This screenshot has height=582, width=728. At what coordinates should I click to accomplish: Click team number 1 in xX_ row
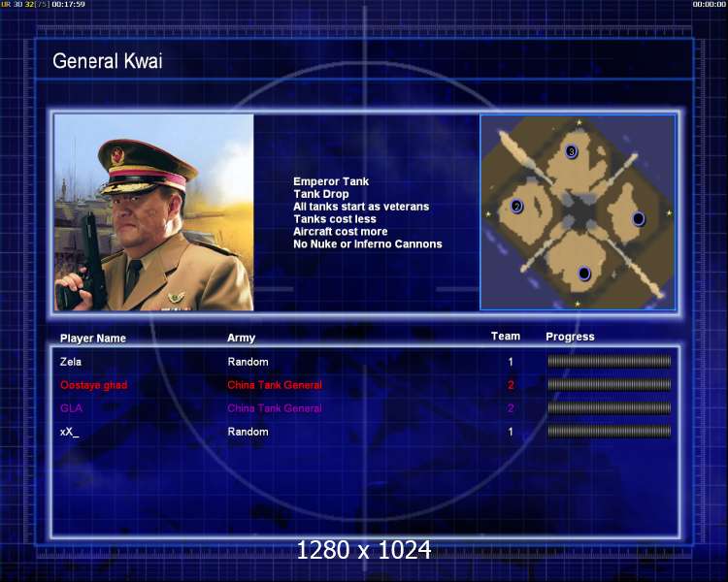(x=511, y=432)
